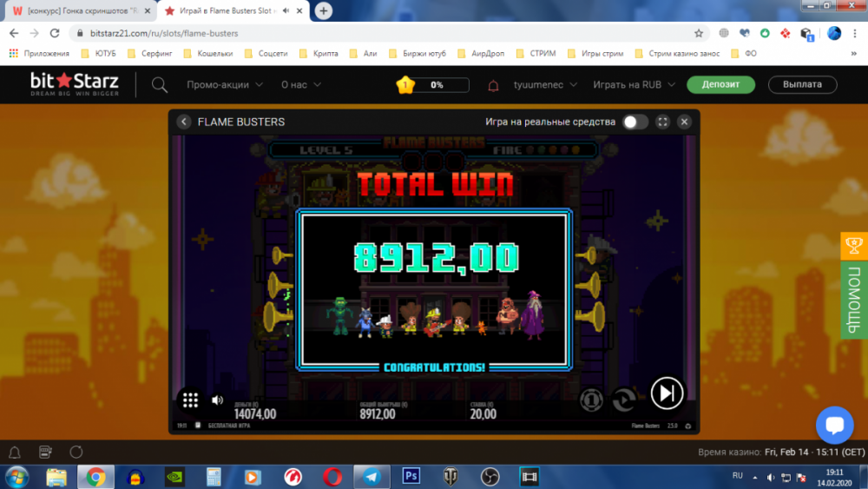The height and width of the screenshot is (489, 868).
Task: Open the trophy tournaments side tab
Action: (854, 246)
